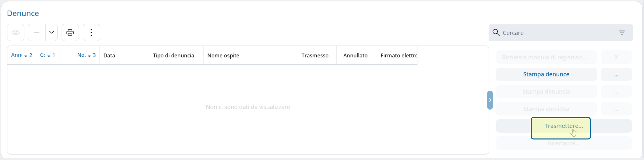Screen dimensions: 644x160
Task: Collapse the side panel with arrow handle
Action: tap(490, 100)
